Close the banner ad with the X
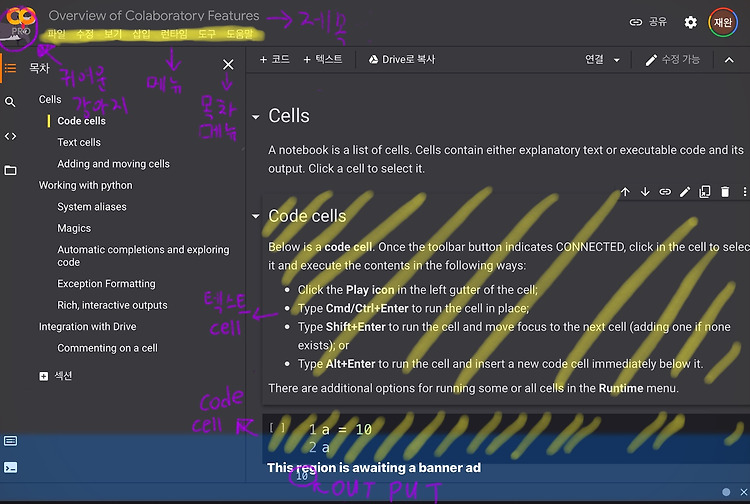Screen dimensions: 750x504 [744, 492]
